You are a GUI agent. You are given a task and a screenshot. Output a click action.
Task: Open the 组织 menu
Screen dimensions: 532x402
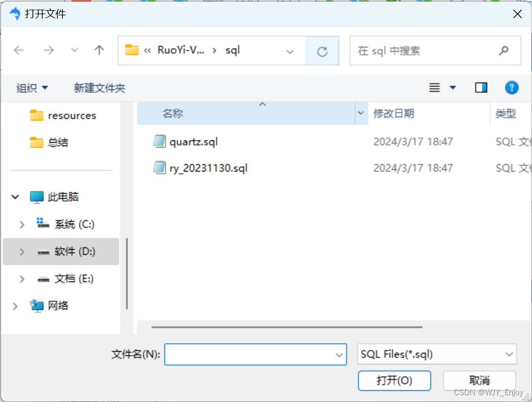pyautogui.click(x=32, y=88)
